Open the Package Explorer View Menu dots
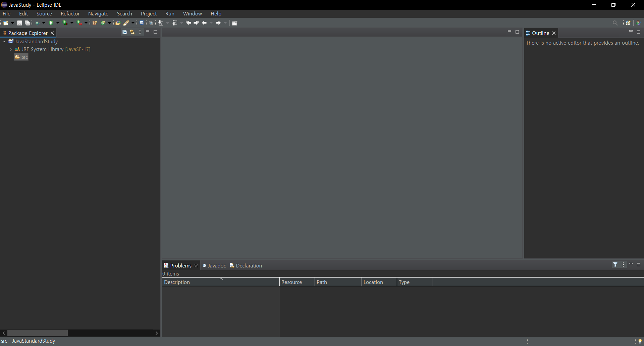This screenshot has height=346, width=644. click(x=140, y=32)
